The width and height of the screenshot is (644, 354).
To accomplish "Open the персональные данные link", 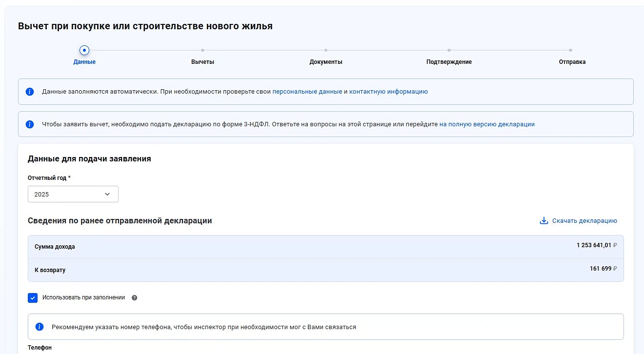I will (307, 92).
